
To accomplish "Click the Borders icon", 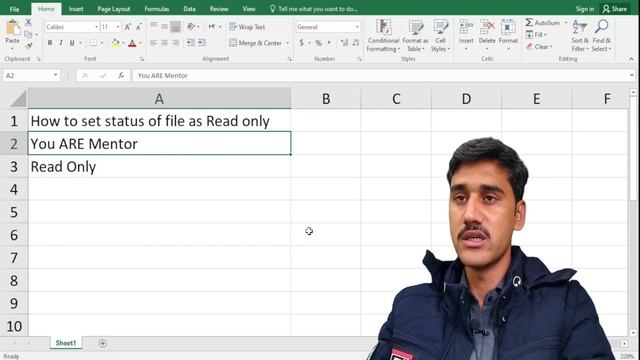I will point(93,43).
